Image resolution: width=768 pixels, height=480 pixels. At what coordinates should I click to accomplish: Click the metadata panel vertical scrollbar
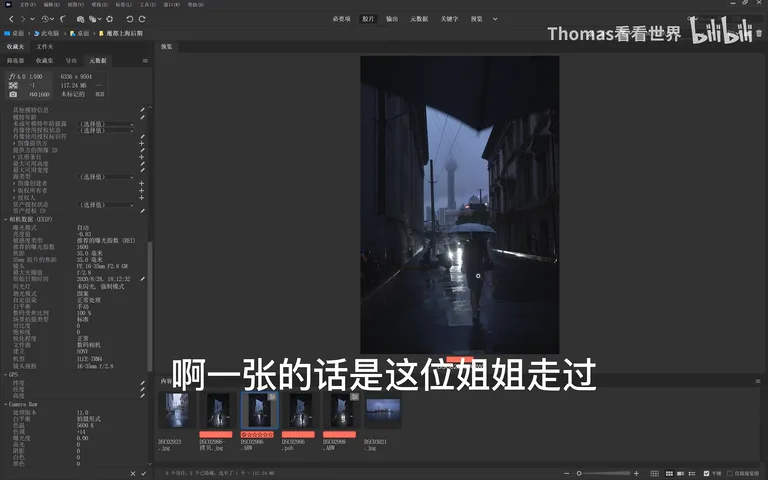pos(150,306)
